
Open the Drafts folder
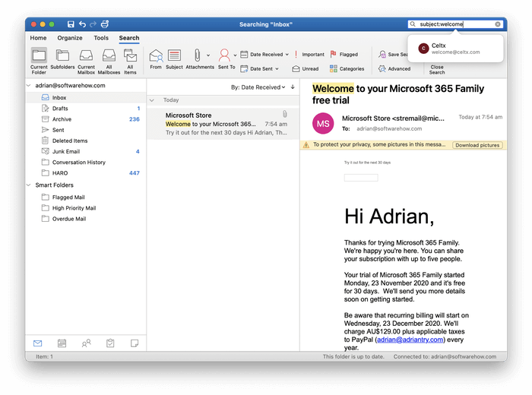point(87,109)
